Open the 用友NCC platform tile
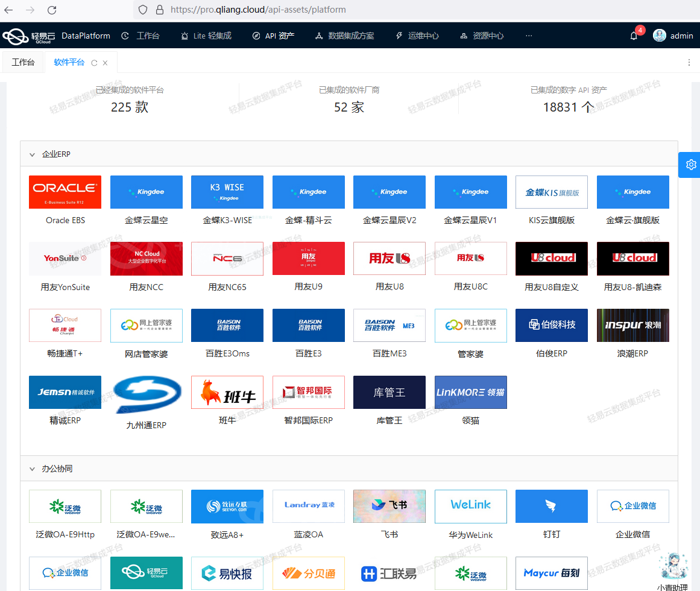 point(147,259)
